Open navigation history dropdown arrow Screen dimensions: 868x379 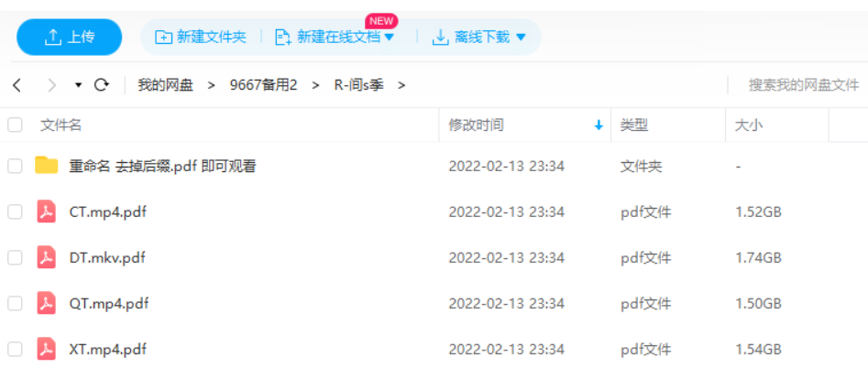[78, 85]
